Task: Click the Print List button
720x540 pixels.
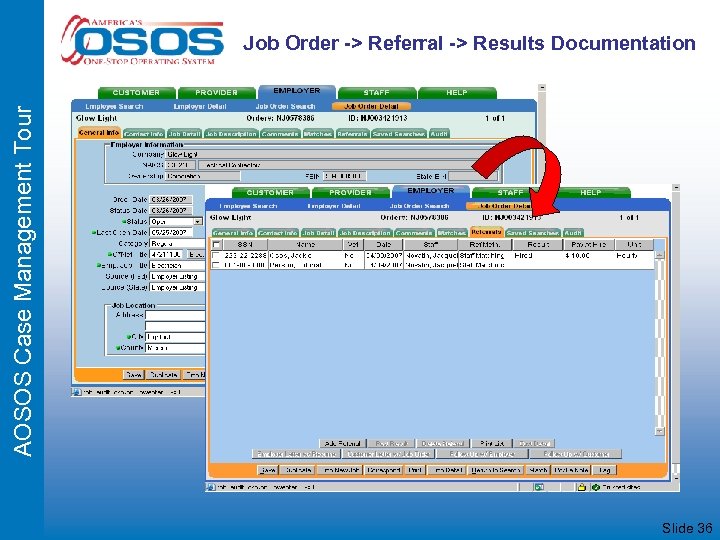Action: tap(492, 444)
